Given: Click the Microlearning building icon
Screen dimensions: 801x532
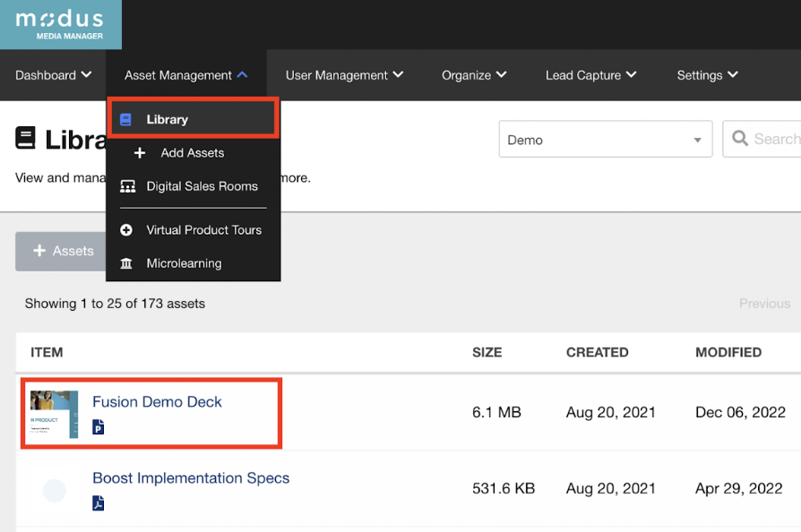Looking at the screenshot, I should point(126,263).
